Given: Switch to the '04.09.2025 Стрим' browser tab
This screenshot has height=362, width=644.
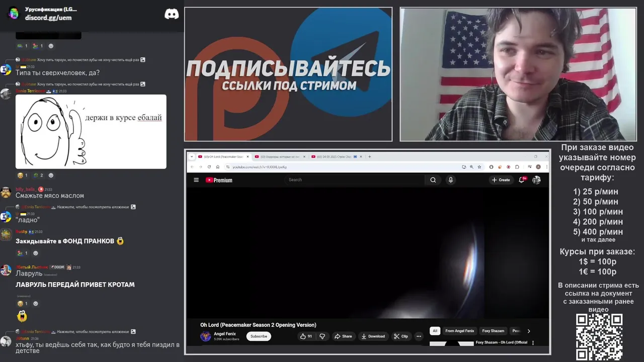Looking at the screenshot, I should pyautogui.click(x=337, y=156).
